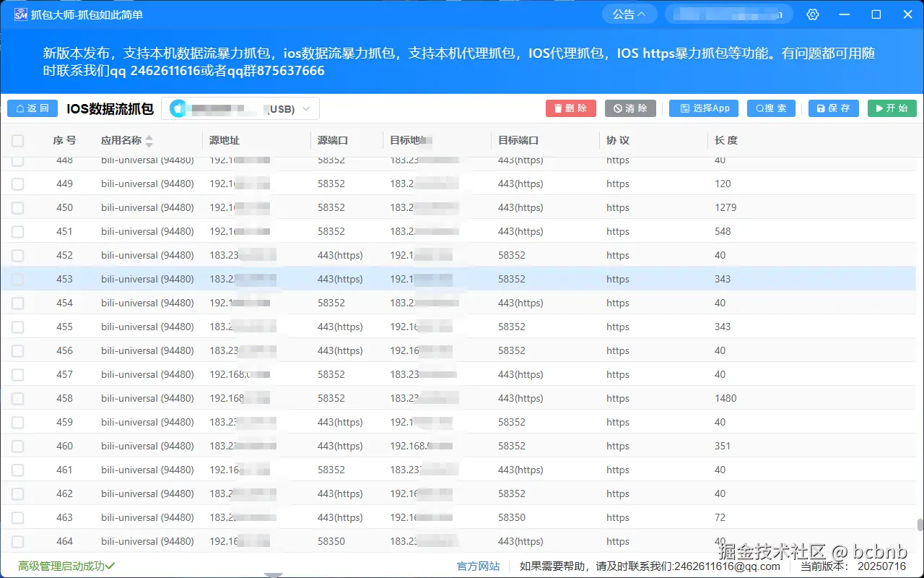Check the checkbox for row 460

[x=17, y=446]
